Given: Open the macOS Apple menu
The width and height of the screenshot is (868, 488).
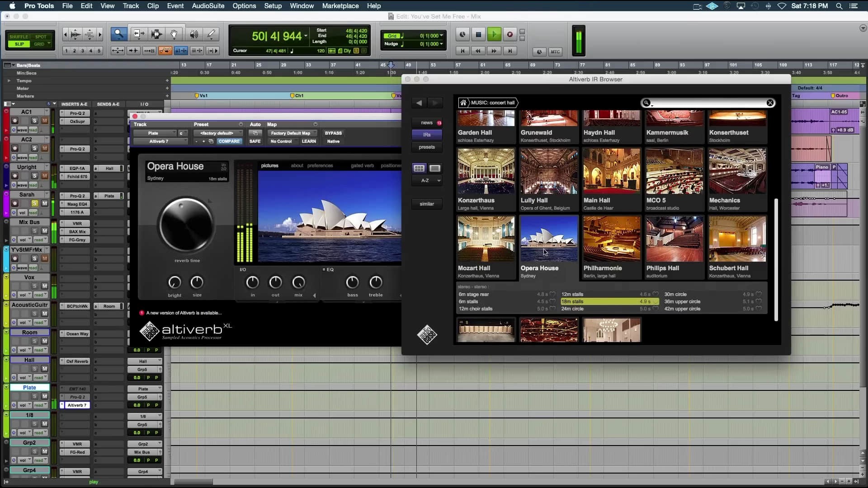Looking at the screenshot, I should 12,6.
